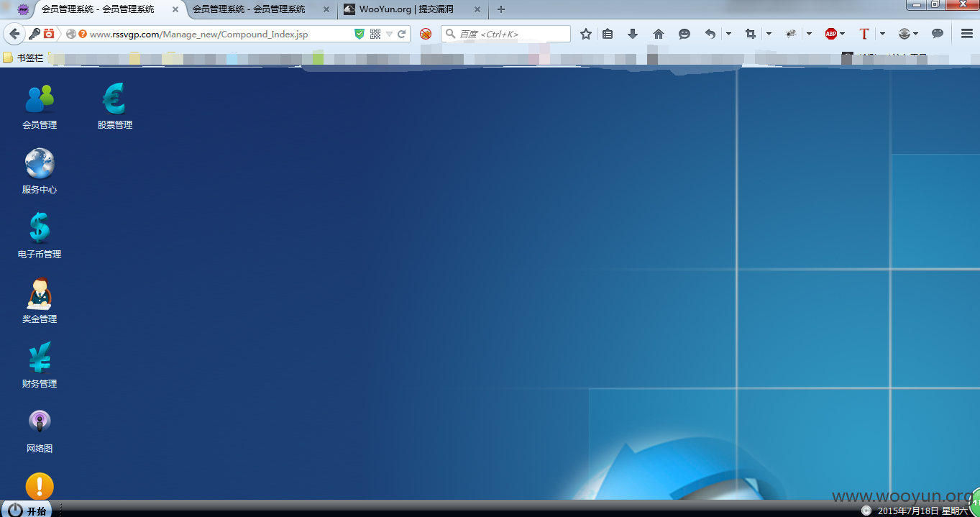
Task: Click the URL address field
Action: tap(219, 34)
